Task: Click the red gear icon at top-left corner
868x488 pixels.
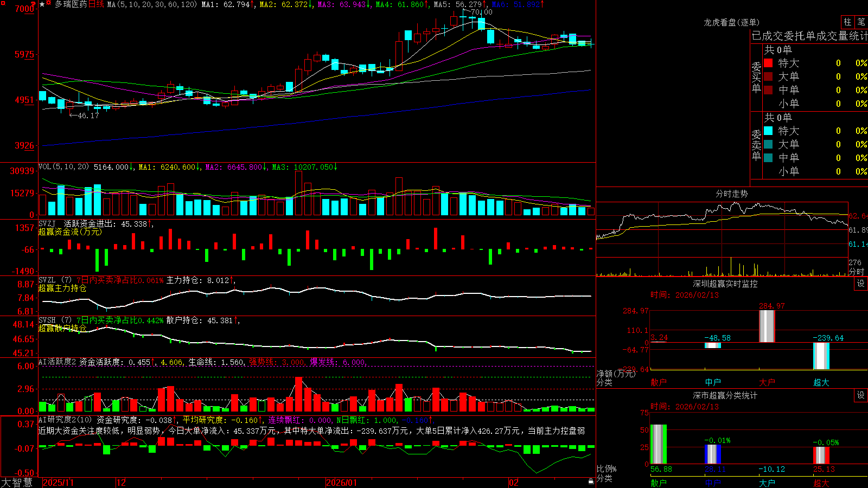Action: pyautogui.click(x=3, y=3)
